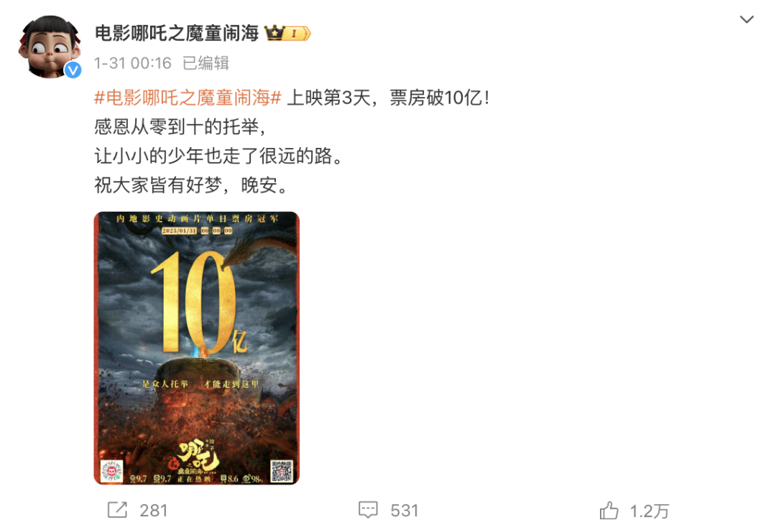Click the repost share arrow icon
Viewport: 776px width, 532px height.
117,510
